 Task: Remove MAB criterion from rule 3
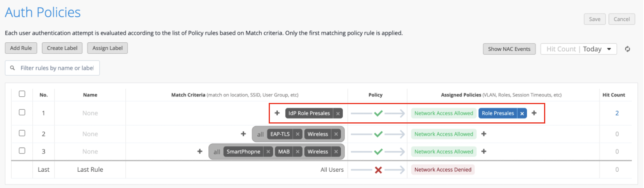pyautogui.click(x=297, y=151)
